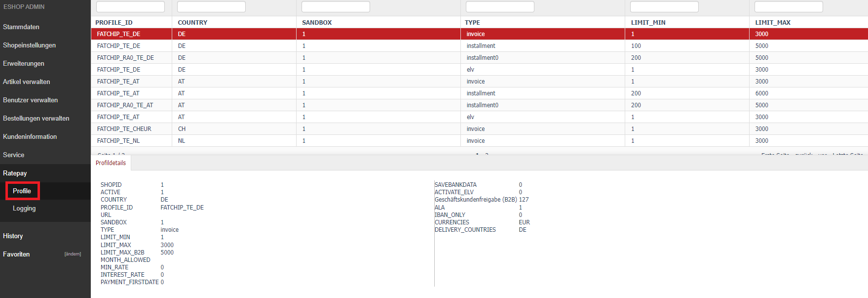Image resolution: width=868 pixels, height=298 pixels.
Task: Open the Stammdaten menu
Action: click(21, 27)
